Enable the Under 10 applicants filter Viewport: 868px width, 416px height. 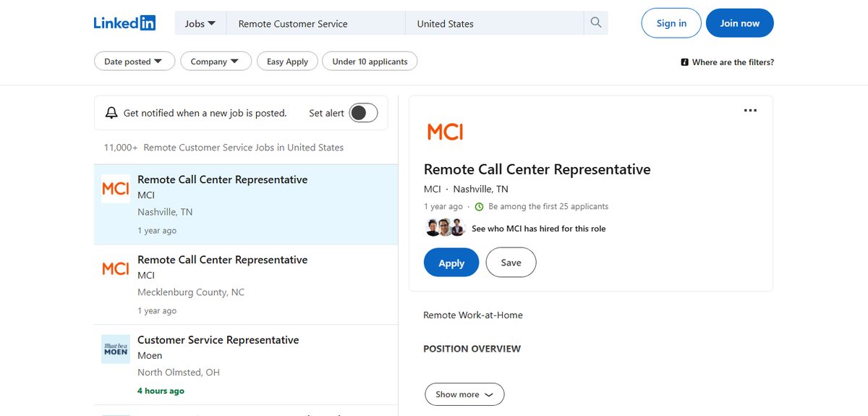coord(370,61)
